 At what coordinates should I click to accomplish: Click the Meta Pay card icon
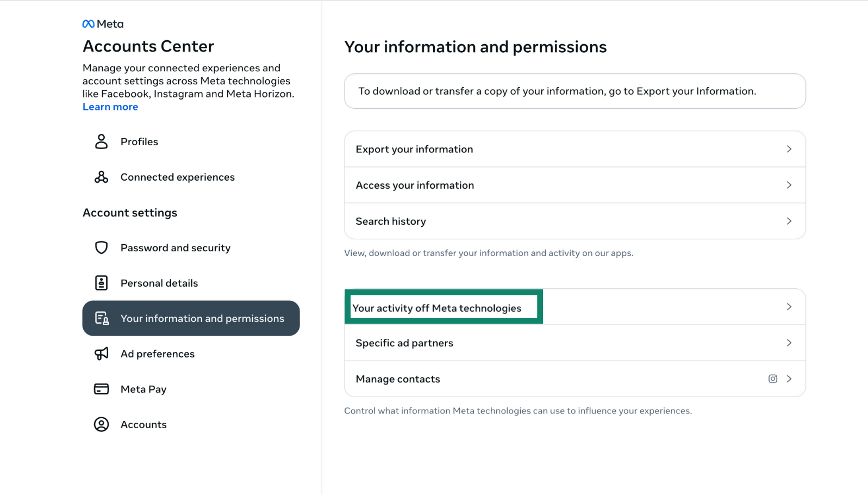click(101, 389)
